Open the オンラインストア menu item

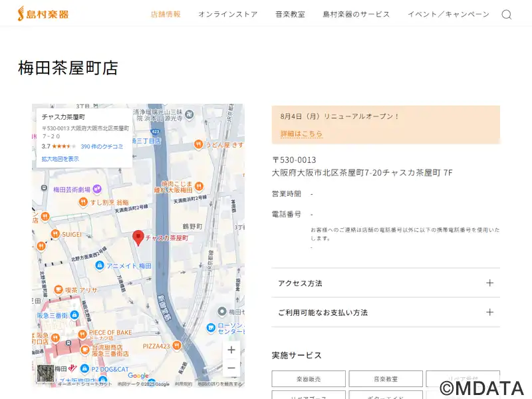[x=227, y=14]
